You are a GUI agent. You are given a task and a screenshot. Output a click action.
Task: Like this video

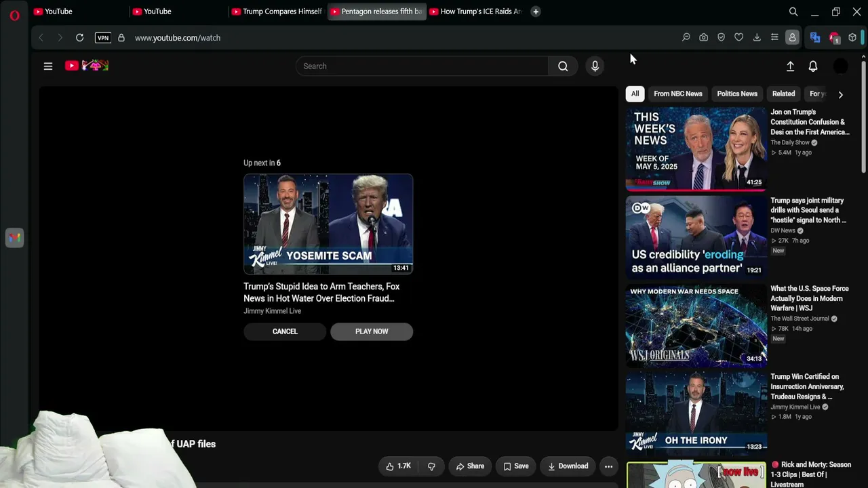click(399, 466)
